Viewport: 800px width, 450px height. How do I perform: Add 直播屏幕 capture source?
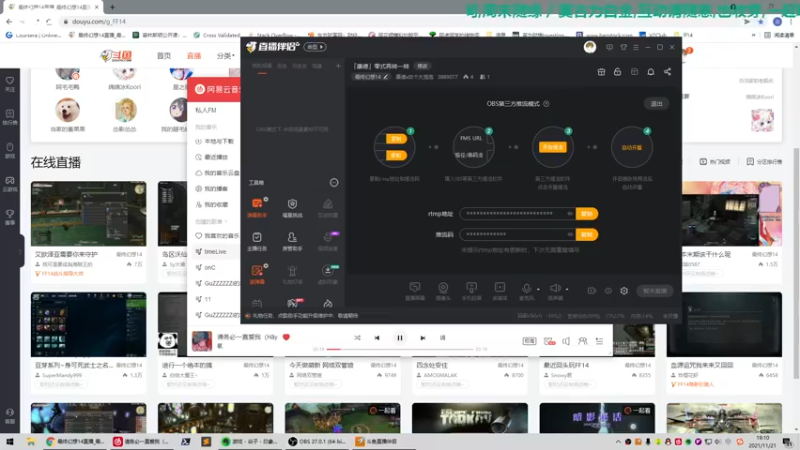click(x=415, y=291)
